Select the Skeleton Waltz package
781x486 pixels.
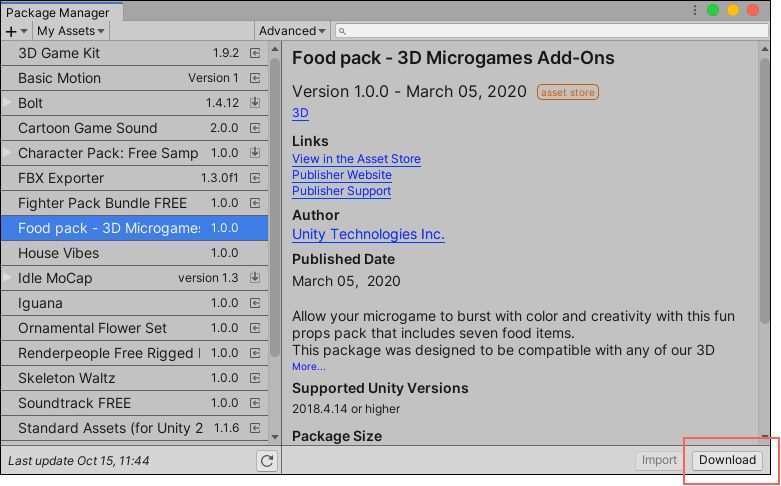pyautogui.click(x=134, y=378)
